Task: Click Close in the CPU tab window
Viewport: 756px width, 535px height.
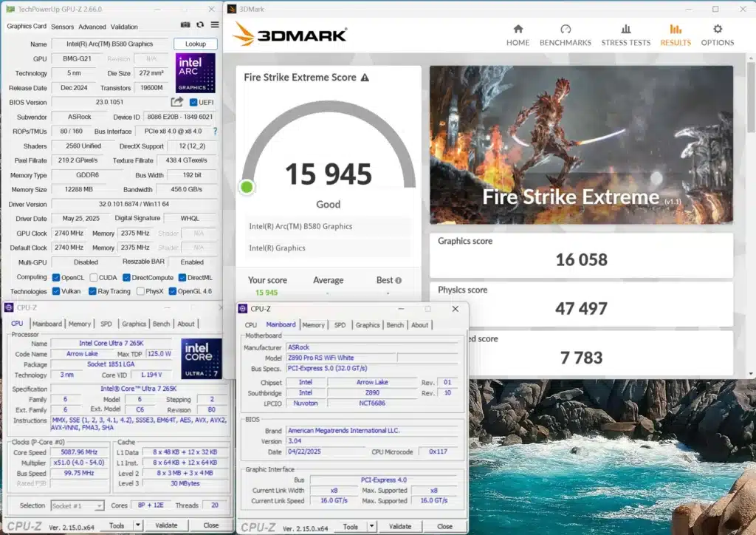Action: pos(210,525)
